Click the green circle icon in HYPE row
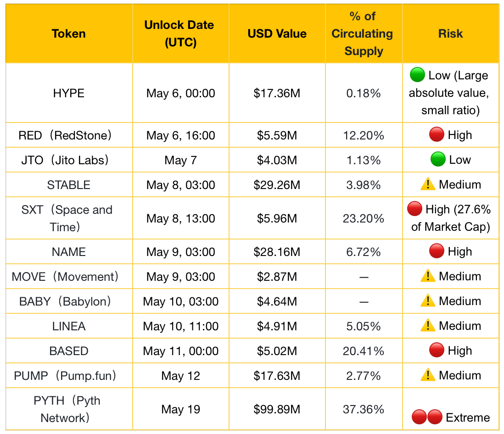Screen dimensions: 504x434 (417, 75)
